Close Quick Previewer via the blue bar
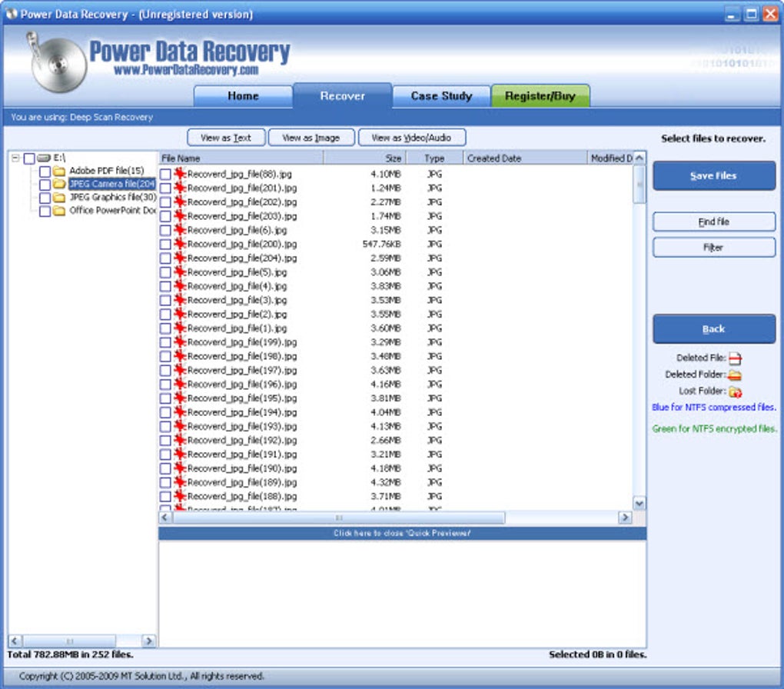784x689 pixels. coord(403,534)
